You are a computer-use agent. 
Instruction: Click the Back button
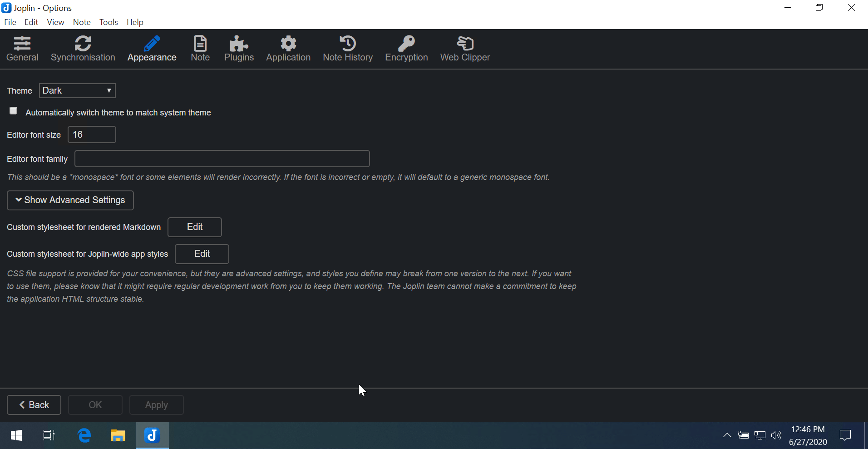34,404
